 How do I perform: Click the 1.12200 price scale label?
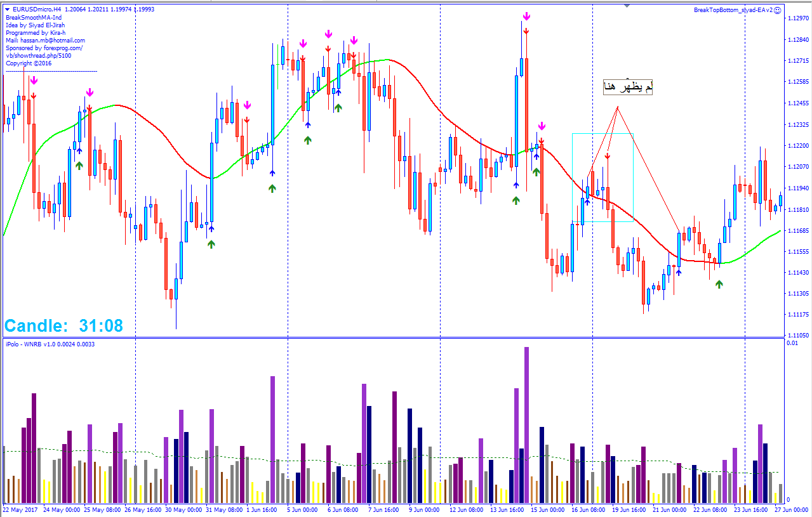tap(797, 146)
